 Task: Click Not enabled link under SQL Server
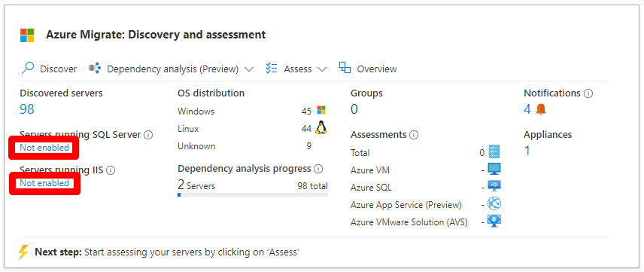point(44,148)
